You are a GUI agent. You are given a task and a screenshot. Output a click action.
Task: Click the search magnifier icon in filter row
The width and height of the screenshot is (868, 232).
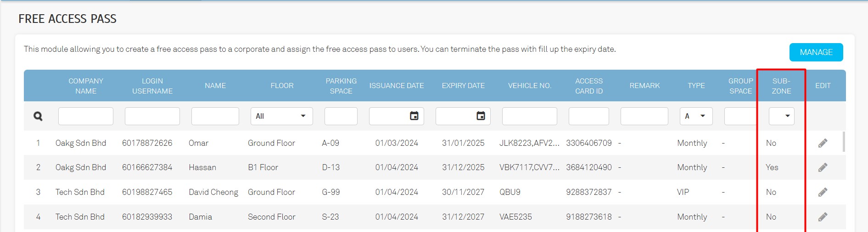38,116
